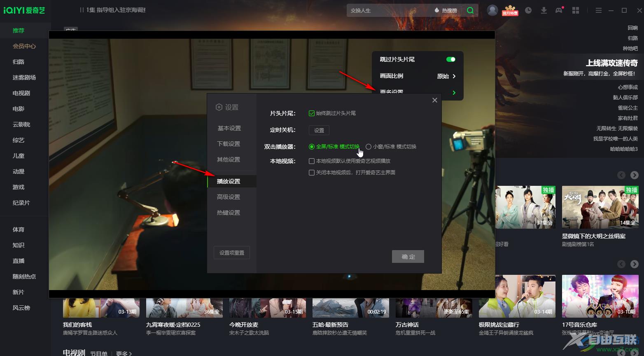Click next arrow above variety thumbnails
This screenshot has height=356, width=644.
click(x=635, y=264)
